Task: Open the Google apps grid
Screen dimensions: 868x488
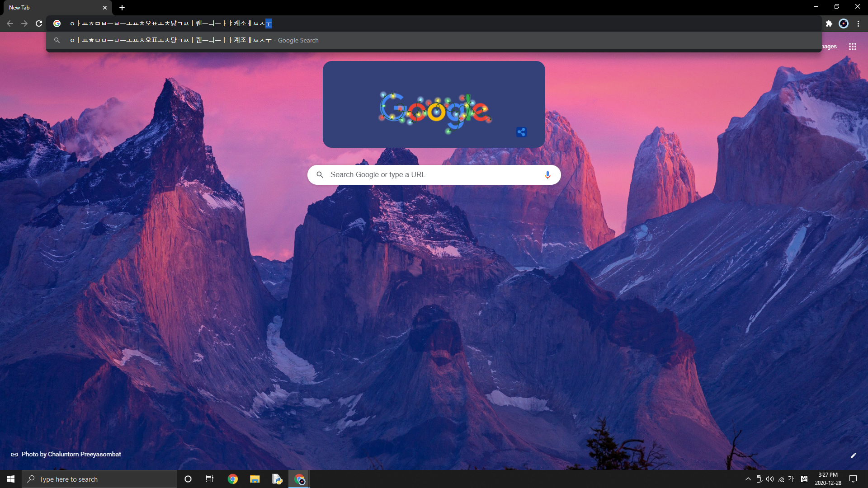Action: point(852,47)
